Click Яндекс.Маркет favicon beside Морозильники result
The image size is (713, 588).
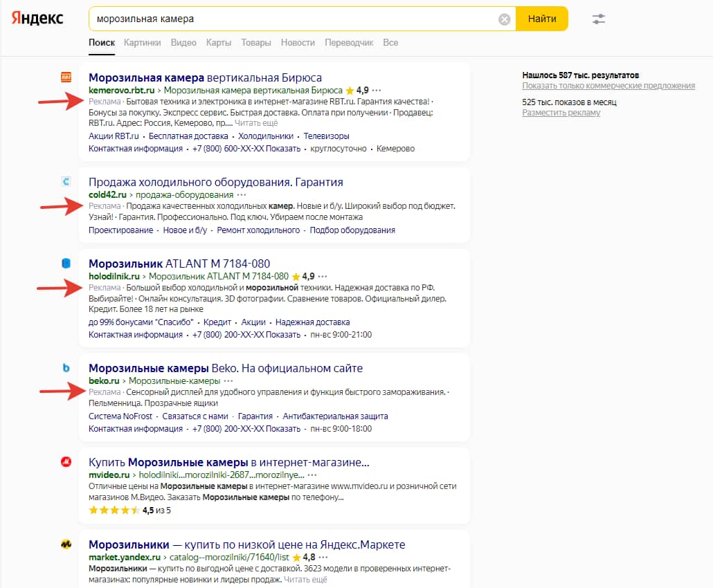click(66, 544)
